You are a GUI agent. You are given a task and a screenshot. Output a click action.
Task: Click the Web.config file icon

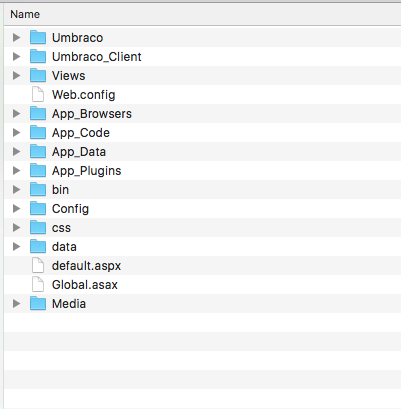pyautogui.click(x=38, y=95)
